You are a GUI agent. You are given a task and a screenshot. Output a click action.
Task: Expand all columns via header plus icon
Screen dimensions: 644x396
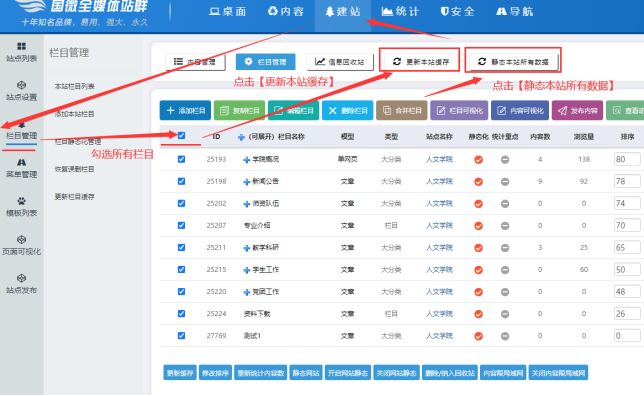click(x=242, y=137)
